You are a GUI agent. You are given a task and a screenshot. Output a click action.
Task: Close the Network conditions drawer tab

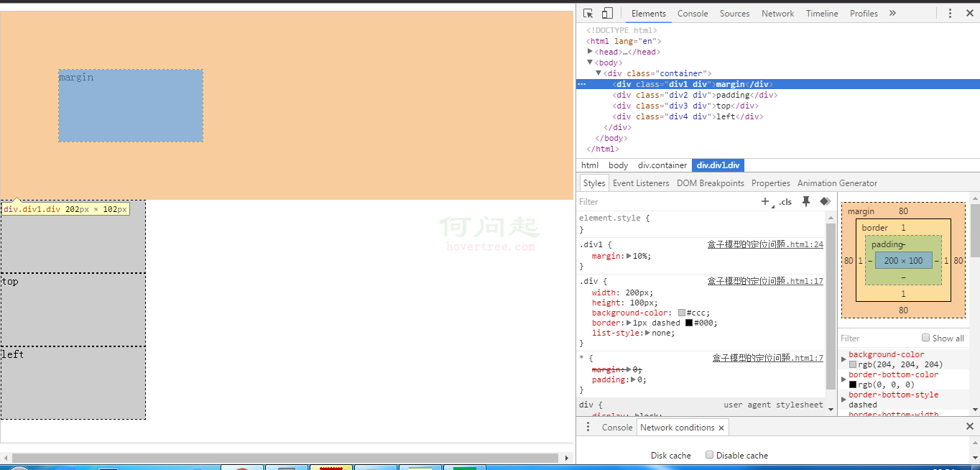[721, 428]
